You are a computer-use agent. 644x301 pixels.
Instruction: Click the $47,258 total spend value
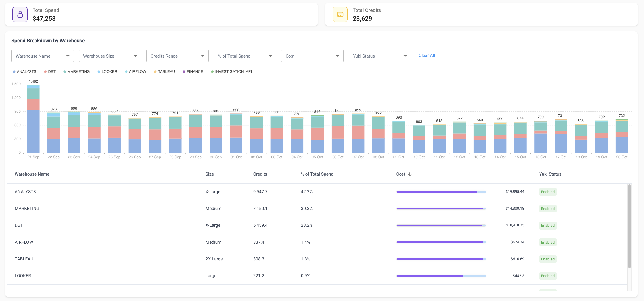tap(44, 19)
